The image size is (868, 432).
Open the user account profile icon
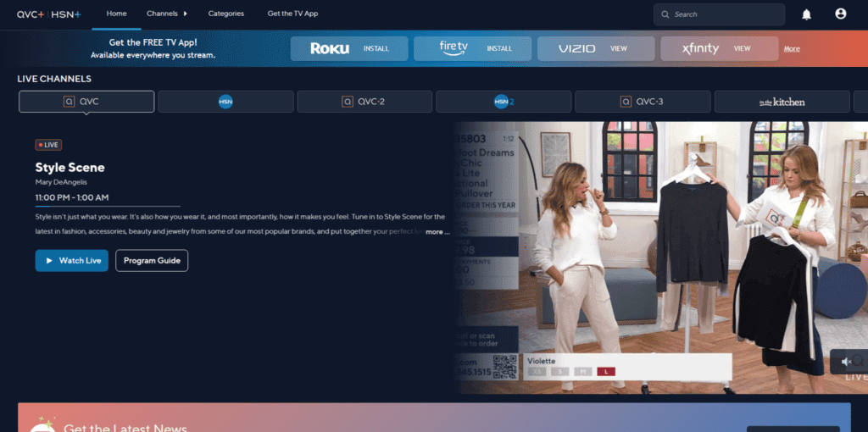[x=840, y=14]
